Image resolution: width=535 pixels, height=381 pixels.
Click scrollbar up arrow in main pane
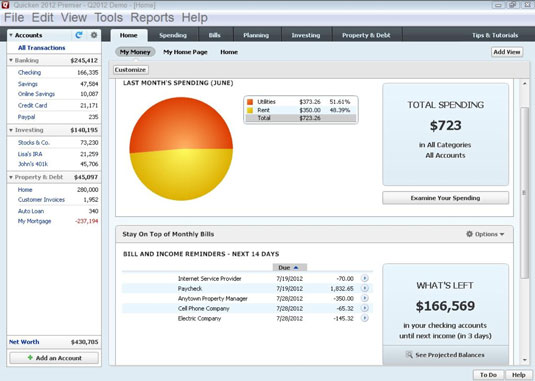point(524,83)
